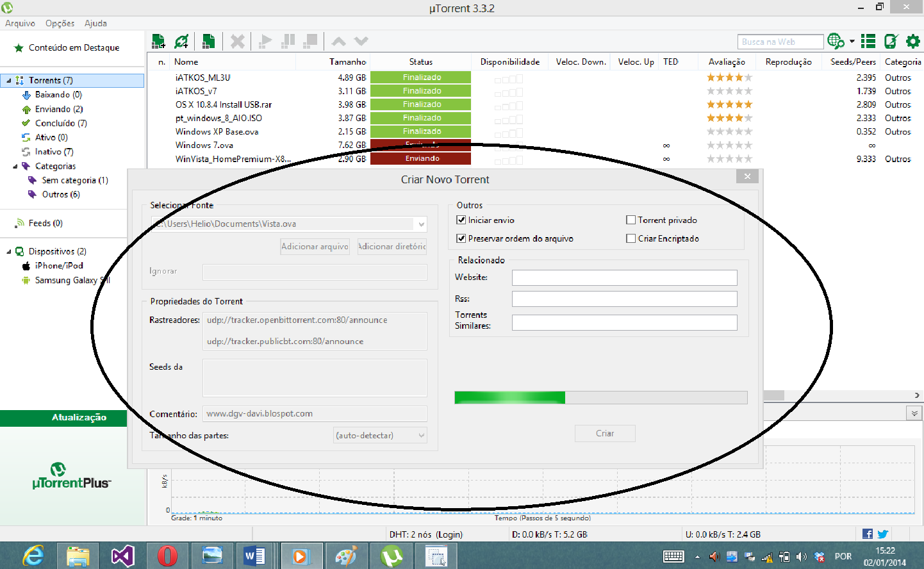Click the Torrents Similares input field
The width and height of the screenshot is (924, 569).
pyautogui.click(x=625, y=323)
